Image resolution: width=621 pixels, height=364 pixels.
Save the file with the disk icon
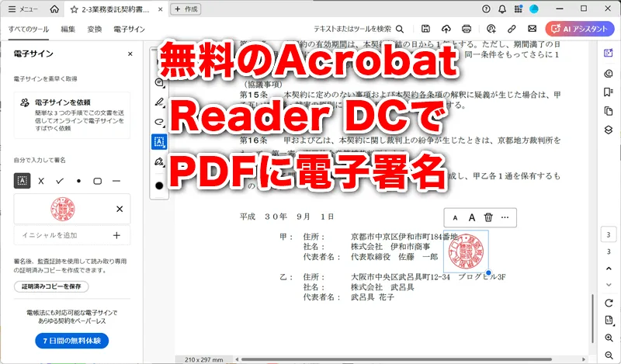(425, 29)
